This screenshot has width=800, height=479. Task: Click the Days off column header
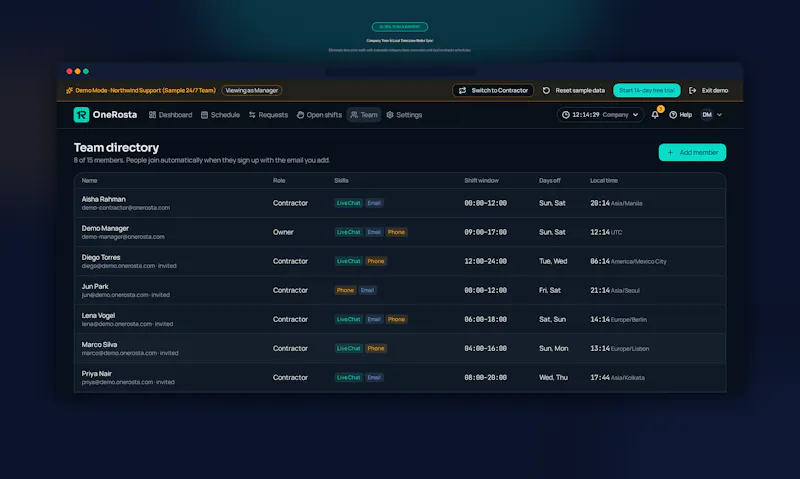coord(549,181)
